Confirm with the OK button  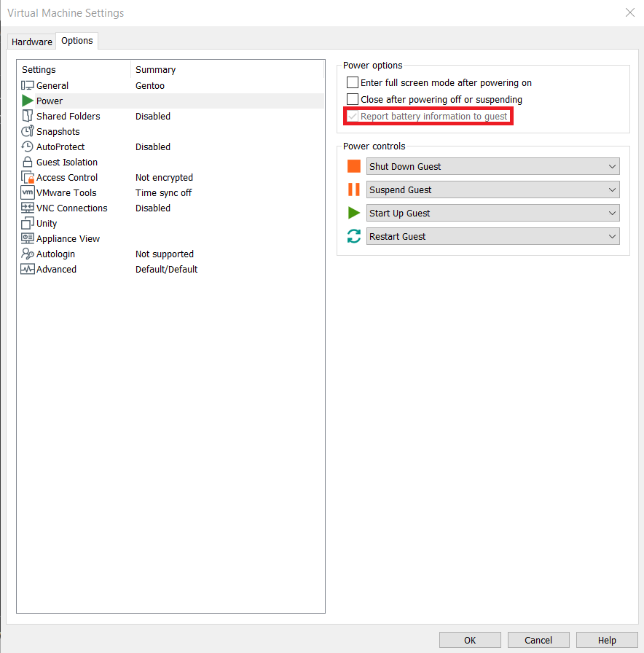tap(470, 640)
